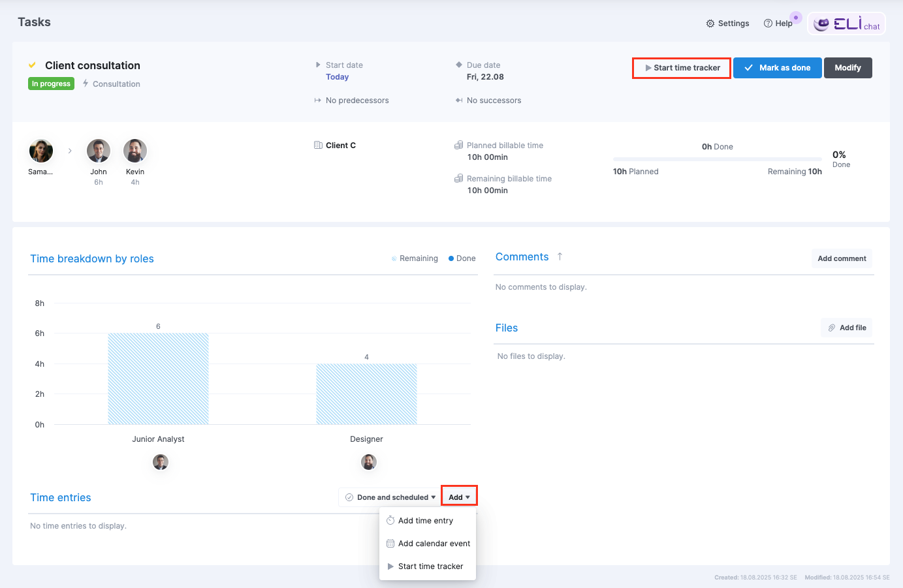Toggle Done legend in chart
Screen dimensions: 903x588
point(462,258)
